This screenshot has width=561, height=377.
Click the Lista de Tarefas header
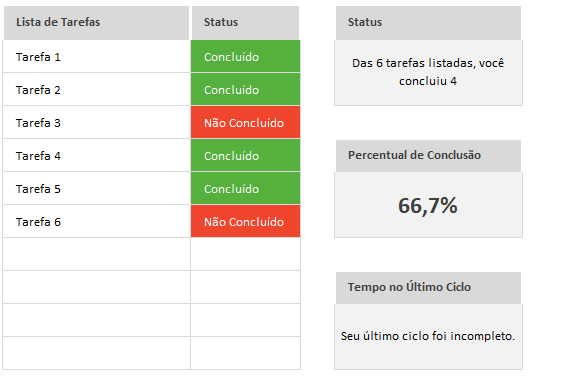tap(97, 23)
